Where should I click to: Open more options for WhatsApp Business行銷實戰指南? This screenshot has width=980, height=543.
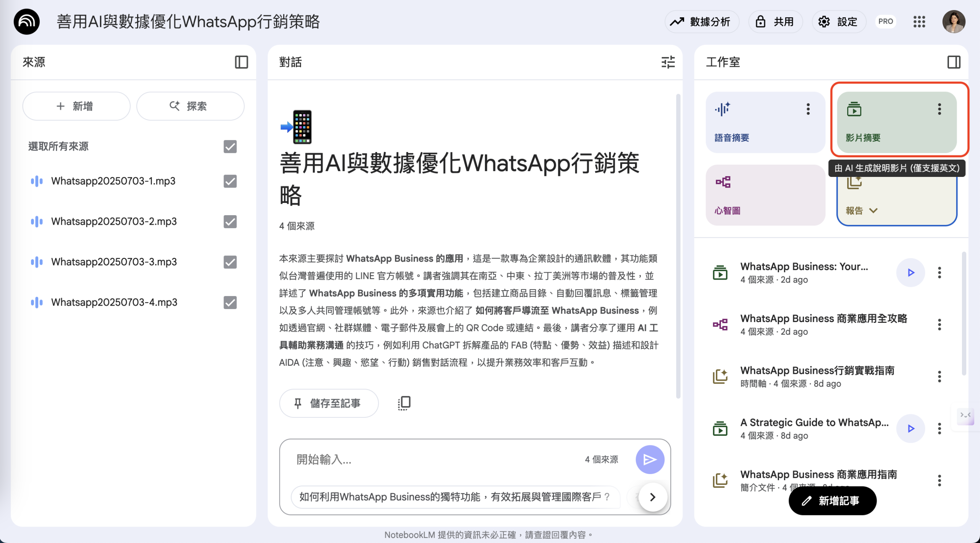pyautogui.click(x=939, y=377)
